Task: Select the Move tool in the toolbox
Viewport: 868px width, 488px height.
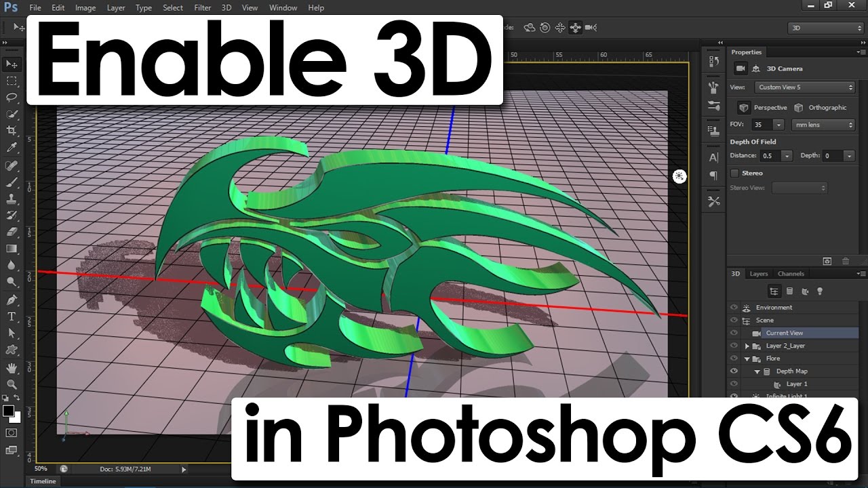Action: [x=12, y=64]
